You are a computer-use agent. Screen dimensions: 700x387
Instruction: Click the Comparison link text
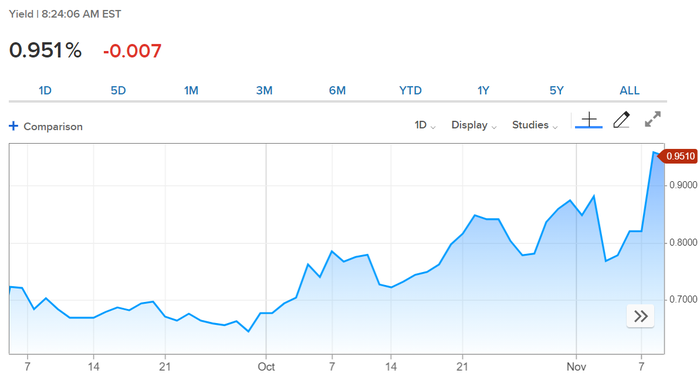(x=53, y=127)
